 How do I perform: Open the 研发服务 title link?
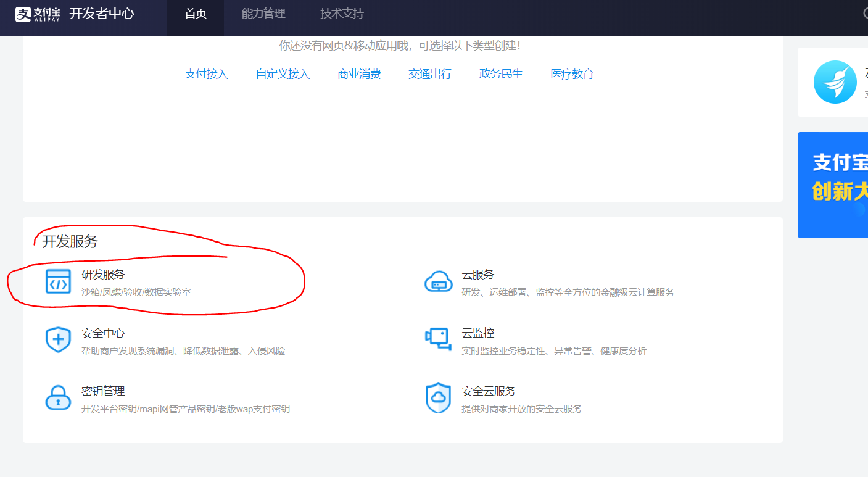click(x=103, y=275)
